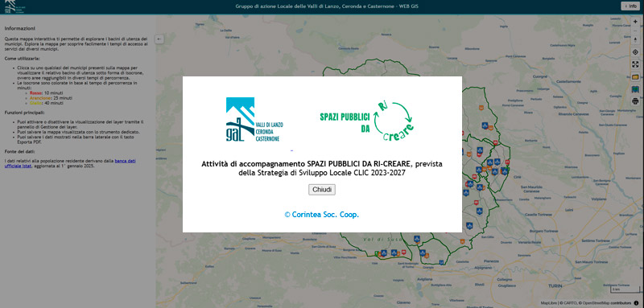Open the basemap switcher map icon
Screen dimensions: 644x308
point(635,89)
